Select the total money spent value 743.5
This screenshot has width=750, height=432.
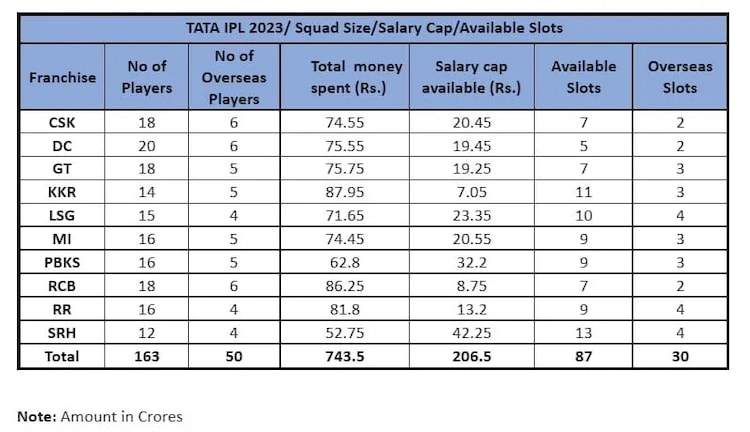pos(344,356)
